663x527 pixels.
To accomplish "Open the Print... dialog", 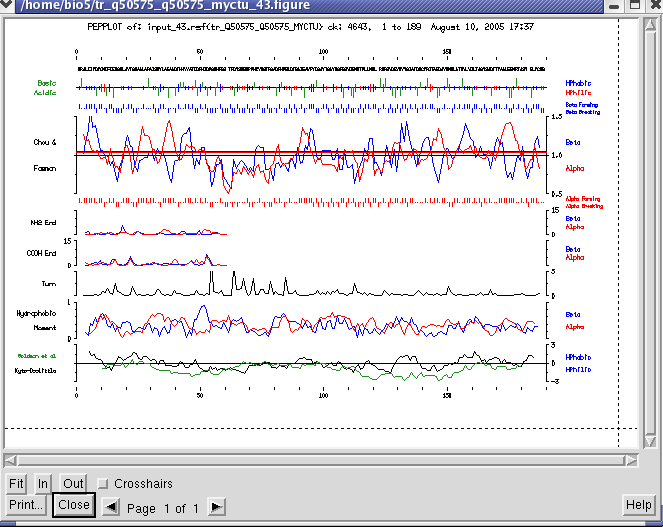I will [25, 505].
